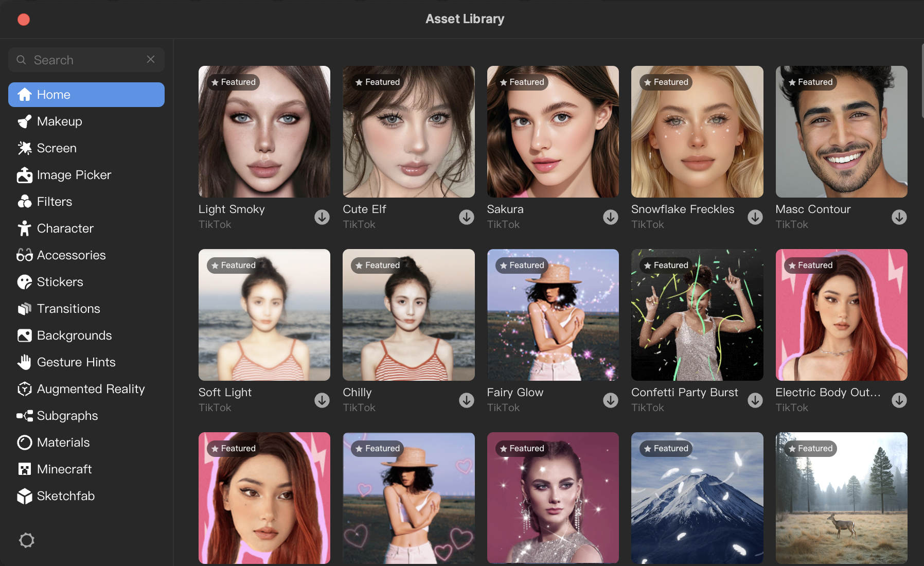This screenshot has height=566, width=924.
Task: Click the Character figure icon
Action: pyautogui.click(x=24, y=228)
